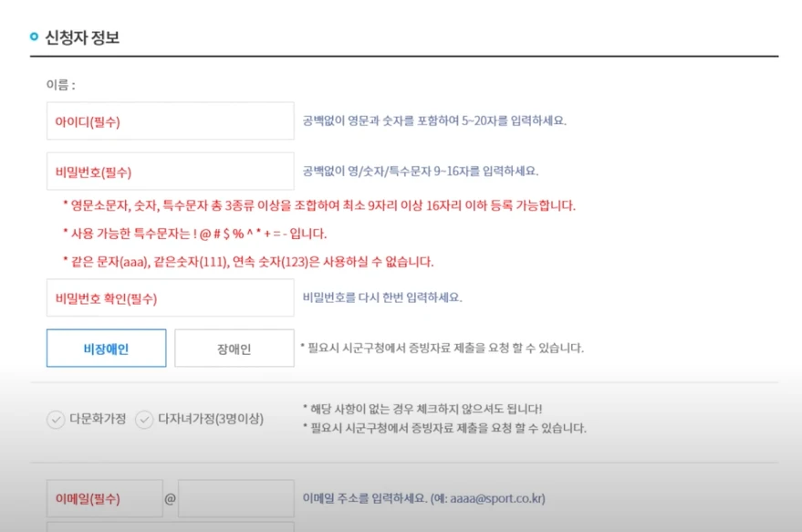
Task: Click the red note about 3종류 이상 조합
Action: coord(319,205)
